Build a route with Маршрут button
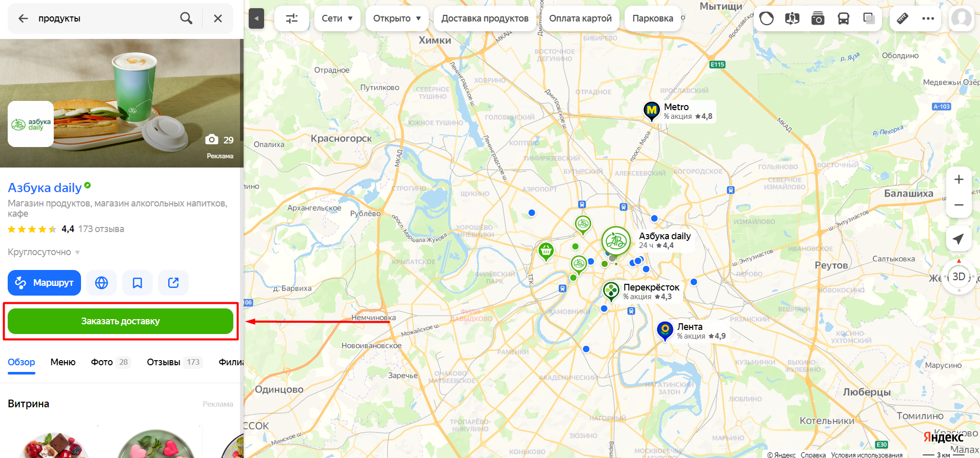Image resolution: width=980 pixels, height=458 pixels. (x=44, y=283)
